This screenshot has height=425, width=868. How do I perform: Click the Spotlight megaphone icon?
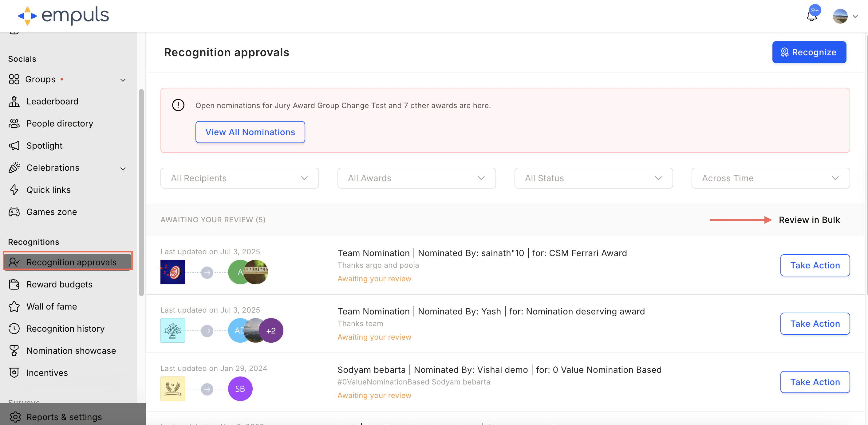14,146
